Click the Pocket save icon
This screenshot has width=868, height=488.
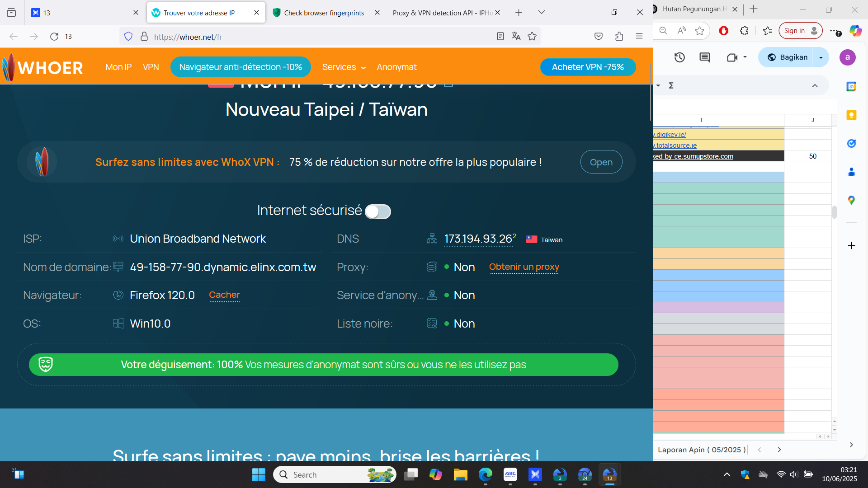(x=599, y=37)
